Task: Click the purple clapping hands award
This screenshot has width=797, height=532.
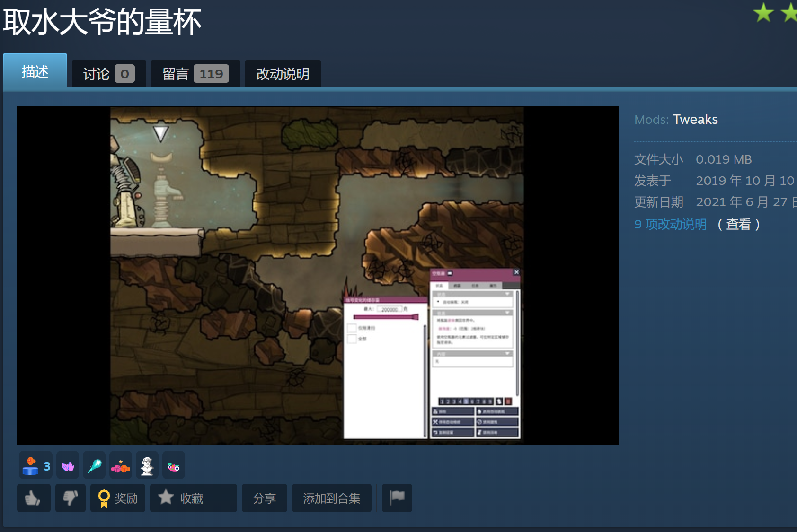Action: click(x=68, y=466)
